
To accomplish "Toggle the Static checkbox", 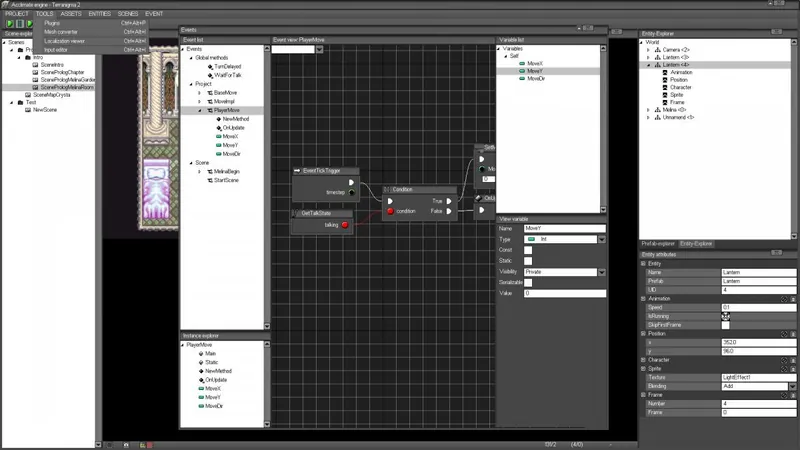I will [528, 261].
